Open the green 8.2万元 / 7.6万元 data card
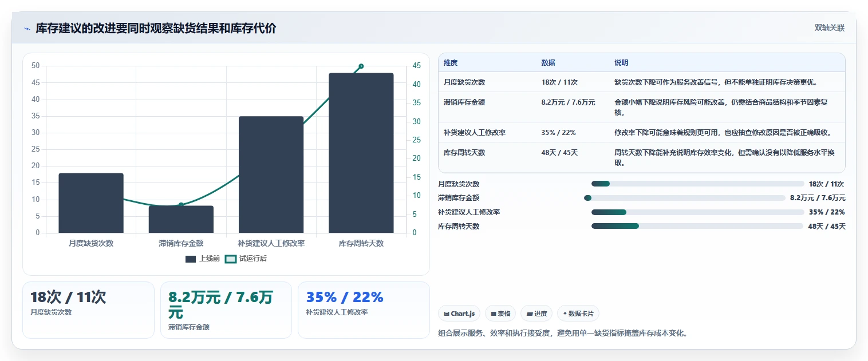 (226, 310)
